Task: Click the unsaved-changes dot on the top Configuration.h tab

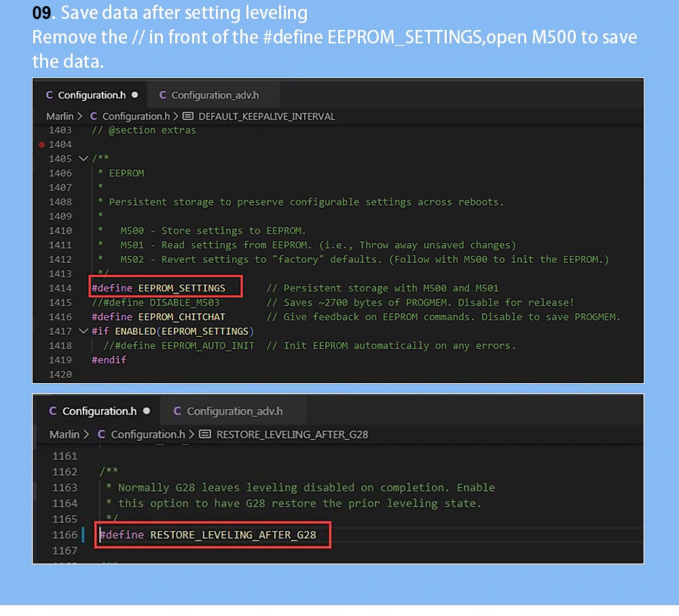Action: 134,95
